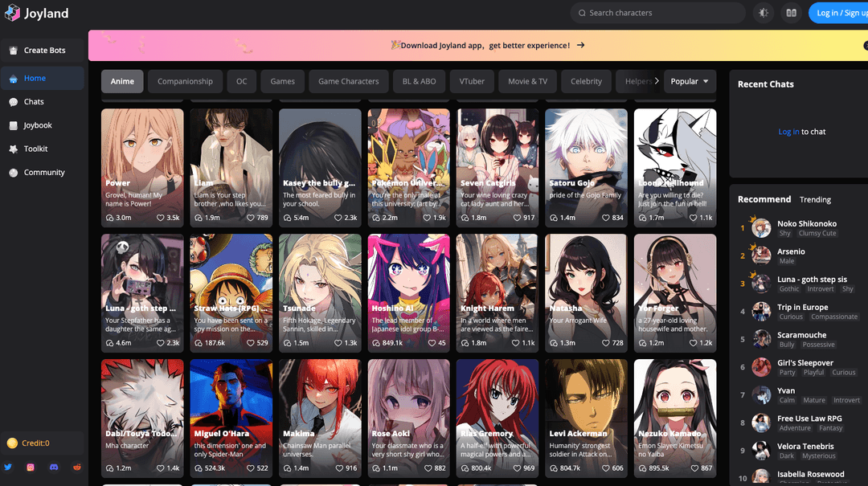The width and height of the screenshot is (868, 486).
Task: Select the BL & ABO category tab
Action: [419, 81]
